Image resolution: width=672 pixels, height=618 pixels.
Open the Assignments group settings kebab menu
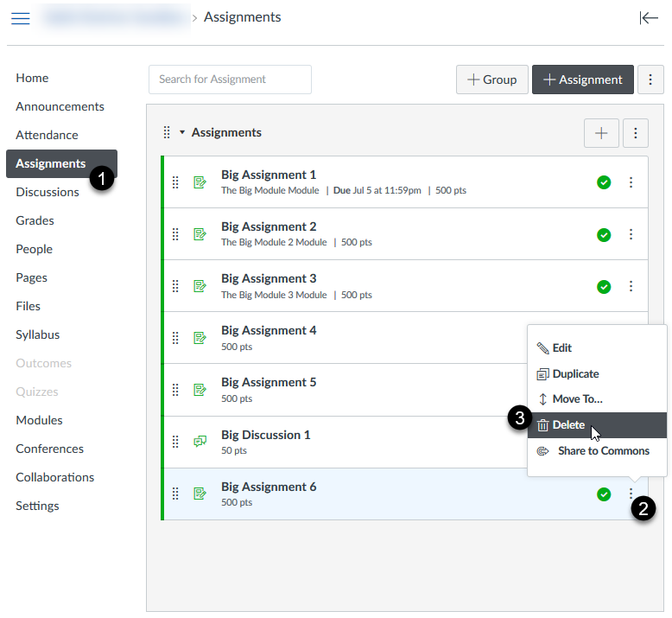click(x=635, y=133)
